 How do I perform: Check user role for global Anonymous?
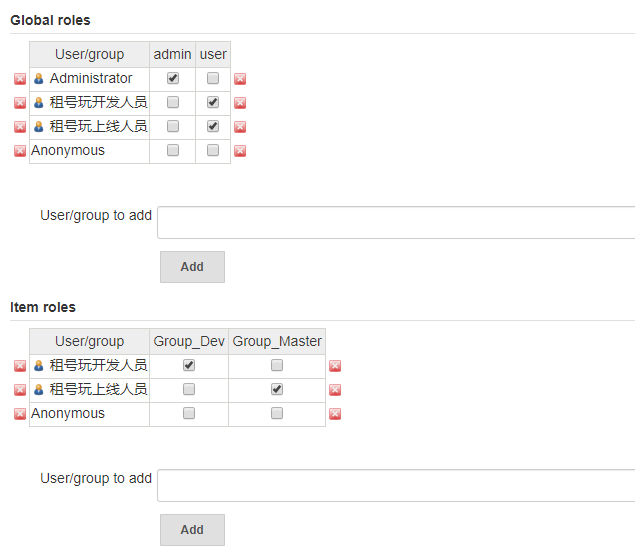[213, 150]
